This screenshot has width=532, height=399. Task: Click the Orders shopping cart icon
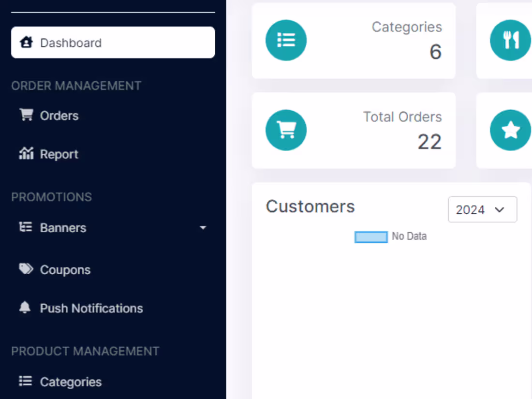[26, 115]
